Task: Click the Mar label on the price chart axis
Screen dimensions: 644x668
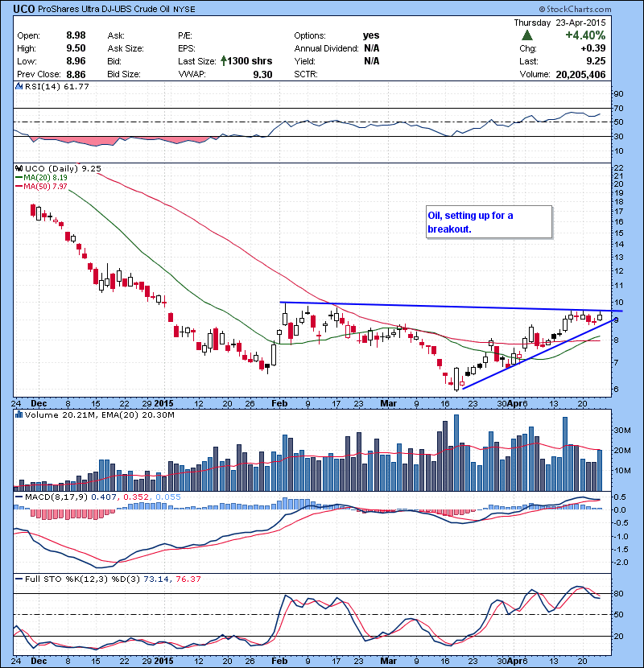Action: tap(388, 403)
